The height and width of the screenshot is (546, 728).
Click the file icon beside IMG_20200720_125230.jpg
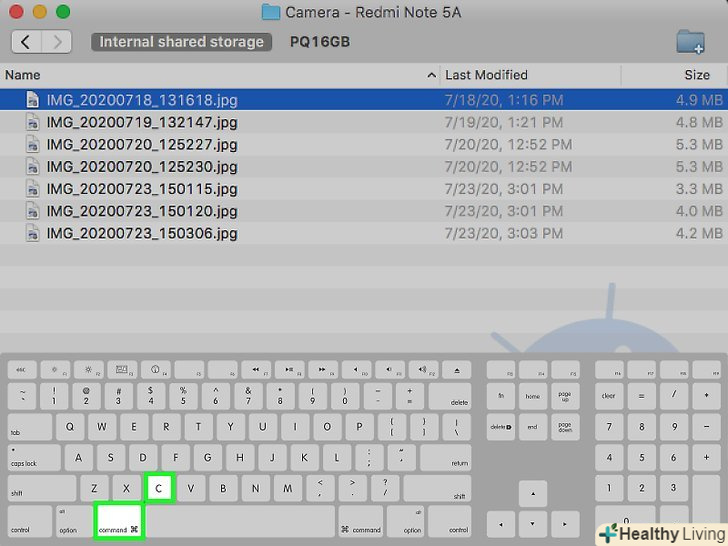click(32, 167)
